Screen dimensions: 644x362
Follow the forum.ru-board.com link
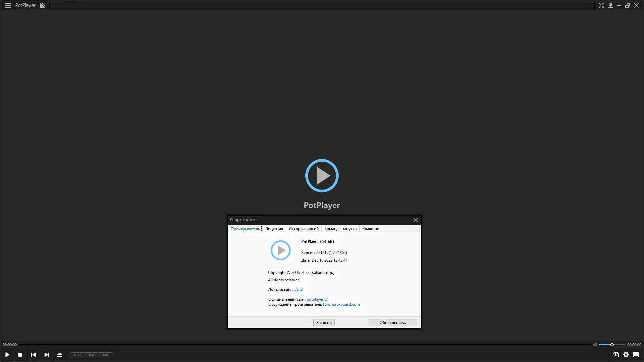[341, 304]
